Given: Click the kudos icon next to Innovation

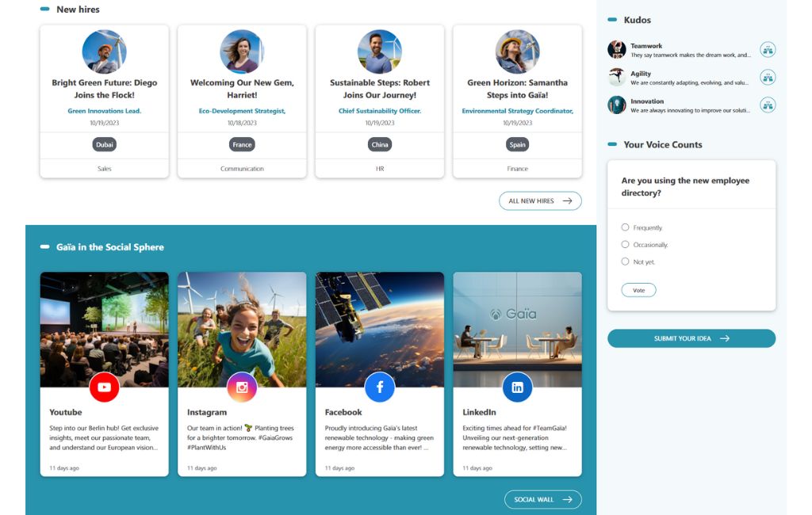Looking at the screenshot, I should pos(767,105).
